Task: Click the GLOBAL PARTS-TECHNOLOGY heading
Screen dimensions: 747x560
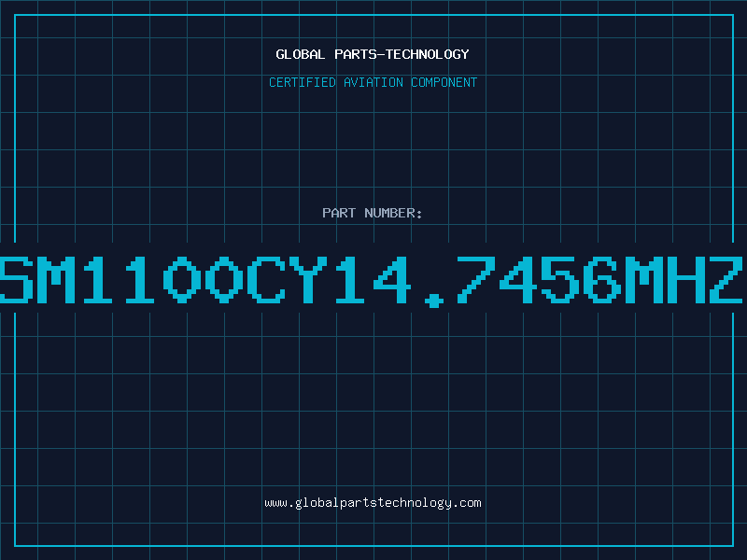Action: click(373, 54)
